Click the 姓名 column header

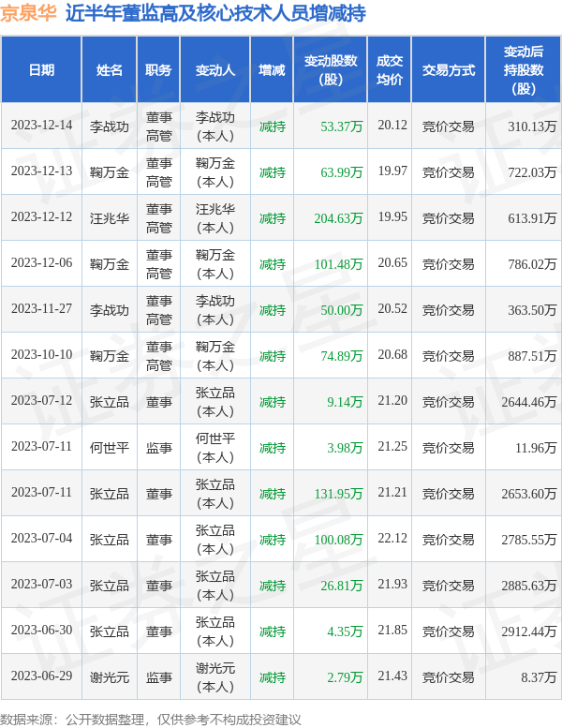click(x=109, y=70)
